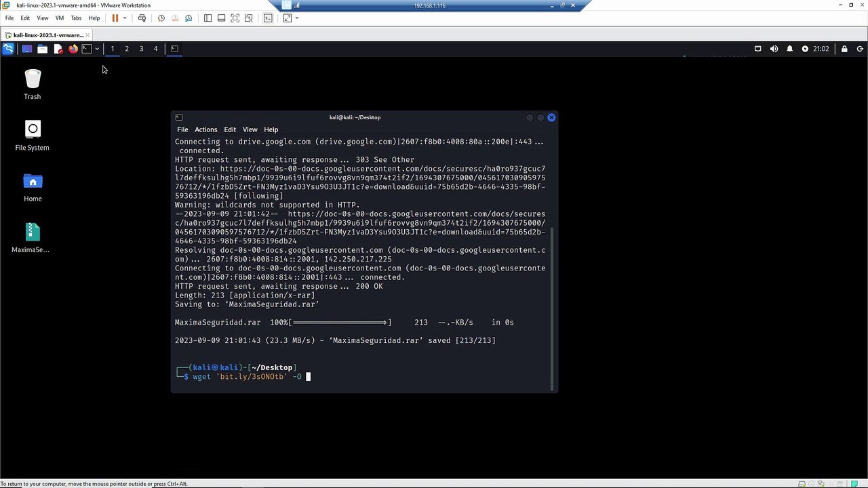This screenshot has width=868, height=488.
Task: Enter VMware full screen mode
Action: pos(235,18)
